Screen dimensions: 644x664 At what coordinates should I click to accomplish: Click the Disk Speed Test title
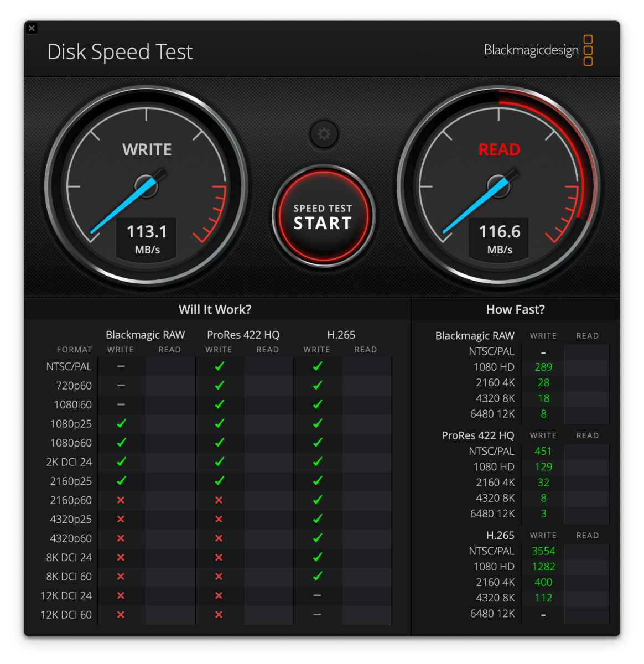120,52
